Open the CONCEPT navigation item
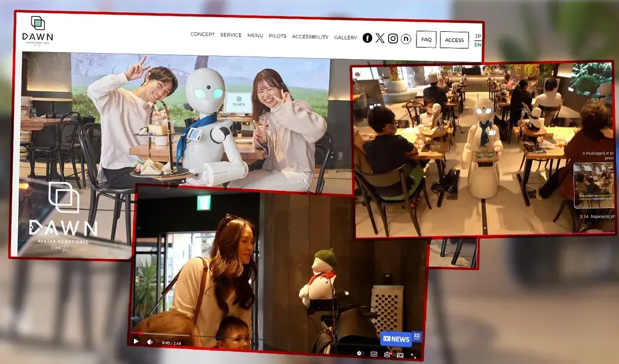619x364 pixels. pos(202,35)
